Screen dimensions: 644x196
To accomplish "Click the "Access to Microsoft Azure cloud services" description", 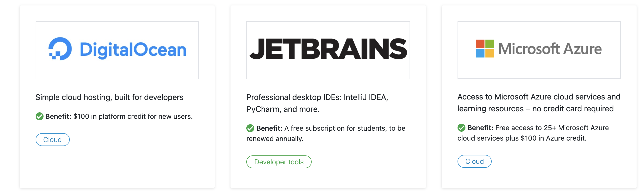I will click(x=539, y=103).
